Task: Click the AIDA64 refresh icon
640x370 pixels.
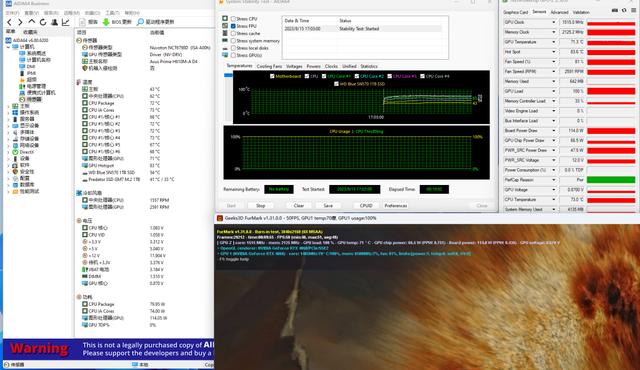Action: coord(43,22)
